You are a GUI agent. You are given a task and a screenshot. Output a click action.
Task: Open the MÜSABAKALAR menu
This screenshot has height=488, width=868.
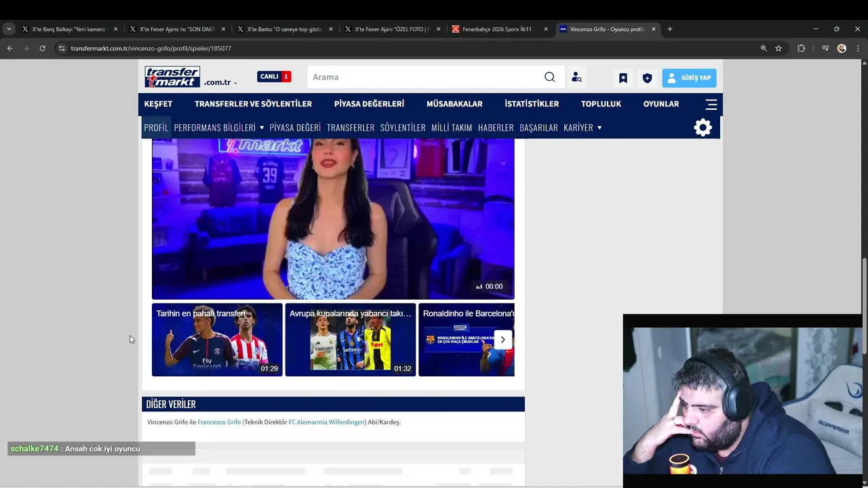click(454, 104)
